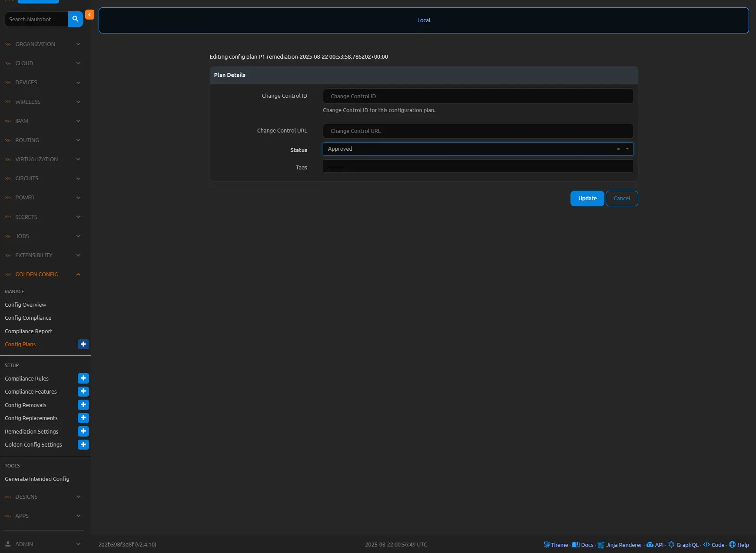The height and width of the screenshot is (553, 756).
Task: Click the search magnifier icon button
Action: [x=75, y=19]
